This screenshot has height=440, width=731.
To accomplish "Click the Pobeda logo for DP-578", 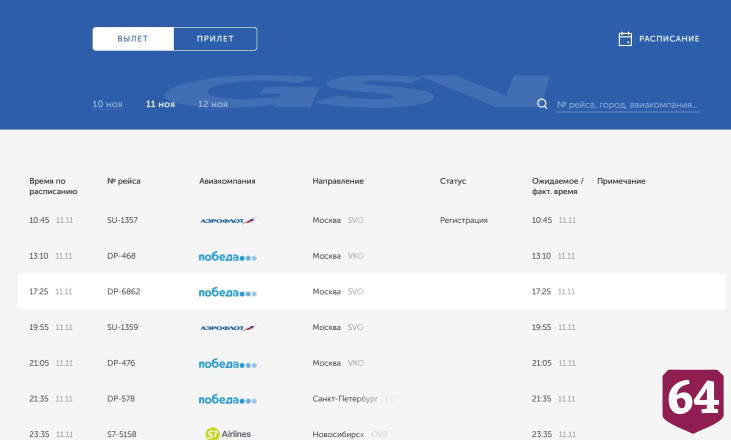I will click(228, 399).
